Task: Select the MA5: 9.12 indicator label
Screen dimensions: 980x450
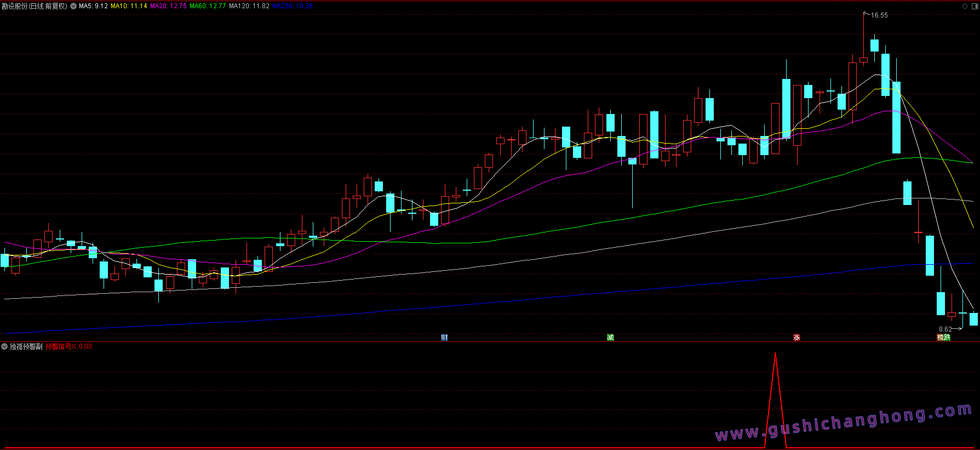Action: [93, 6]
